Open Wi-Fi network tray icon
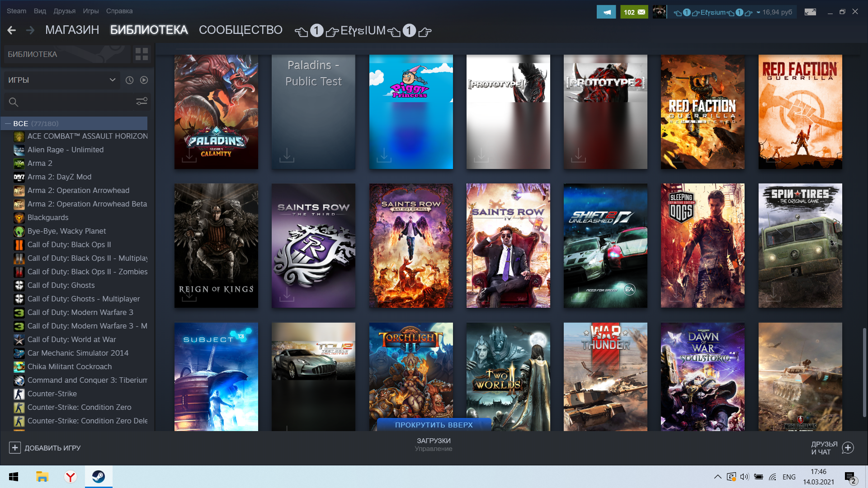The width and height of the screenshot is (868, 488). click(773, 477)
